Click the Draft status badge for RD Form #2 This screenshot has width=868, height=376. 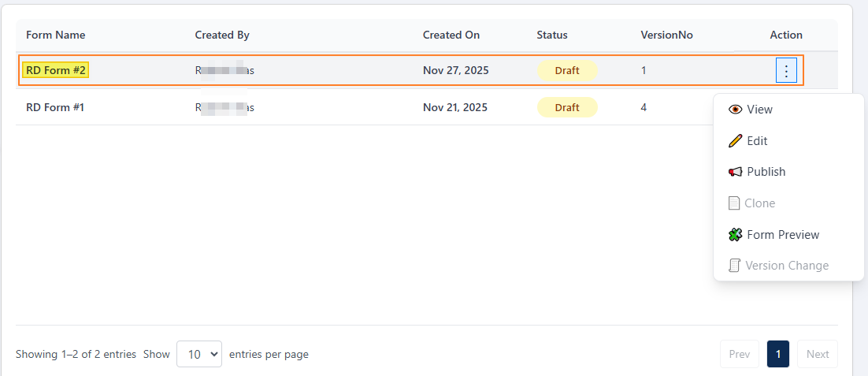[567, 70]
